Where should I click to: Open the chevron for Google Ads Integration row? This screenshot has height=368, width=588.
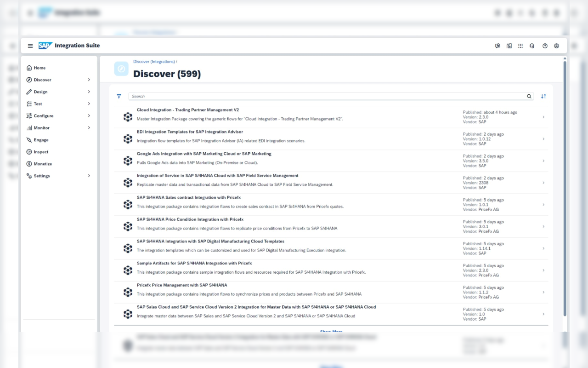[x=543, y=161]
